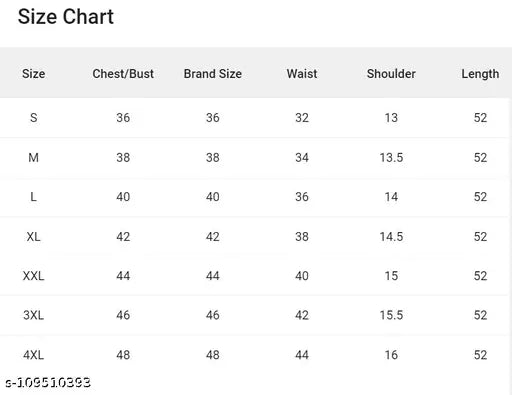The image size is (512, 395).
Task: Click the Size Chart heading
Action: click(66, 17)
